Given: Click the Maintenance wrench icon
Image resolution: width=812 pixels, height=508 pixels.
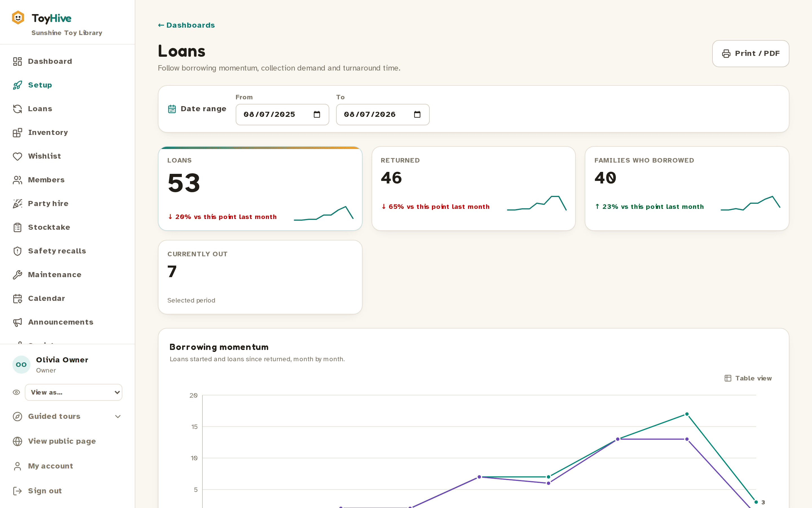Looking at the screenshot, I should [x=17, y=275].
